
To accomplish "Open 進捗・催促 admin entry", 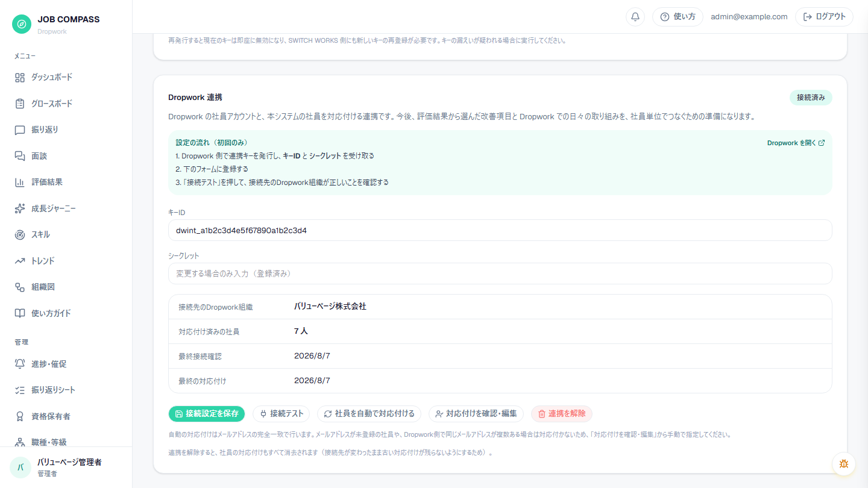I will click(x=66, y=364).
